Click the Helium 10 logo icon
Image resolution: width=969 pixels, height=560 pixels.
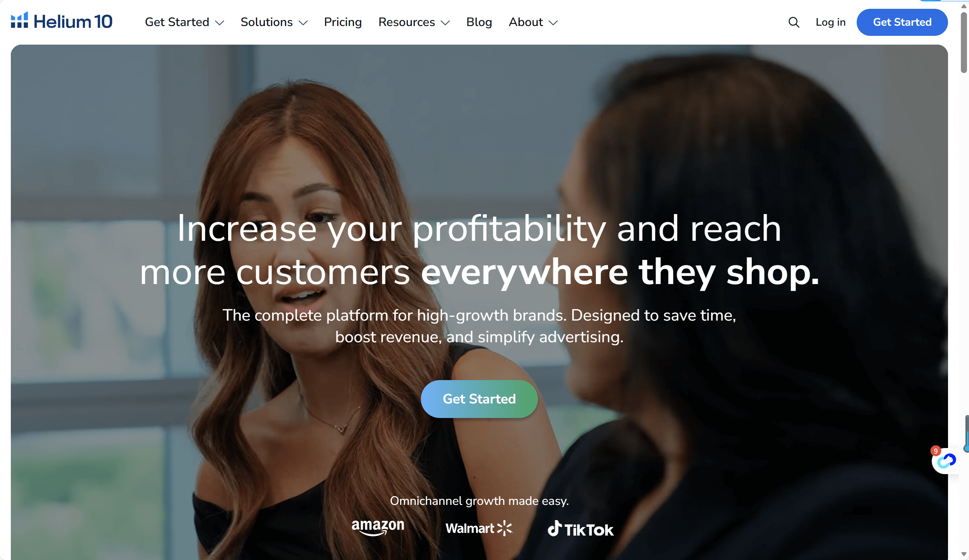pyautogui.click(x=19, y=20)
